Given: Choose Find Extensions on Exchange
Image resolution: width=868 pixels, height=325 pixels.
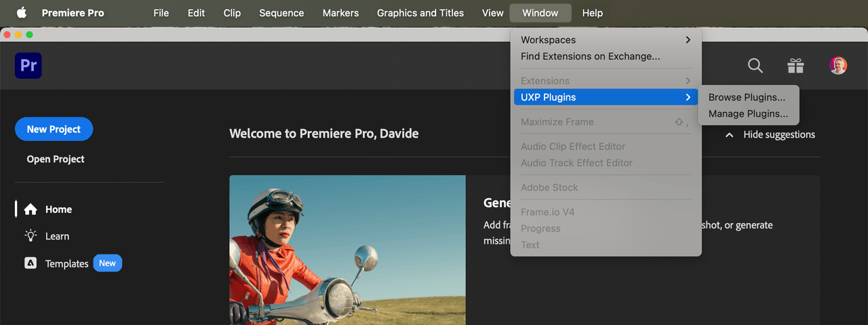Looking at the screenshot, I should click(x=606, y=56).
